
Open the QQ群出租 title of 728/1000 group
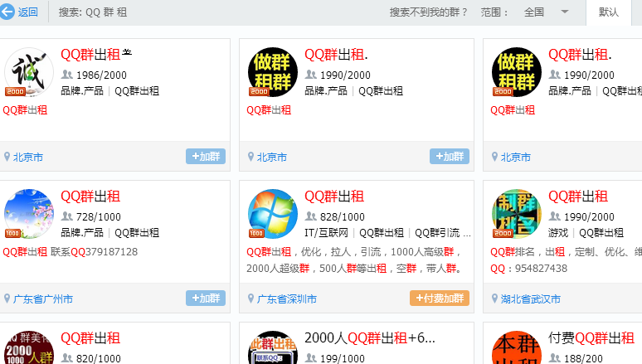click(x=90, y=197)
